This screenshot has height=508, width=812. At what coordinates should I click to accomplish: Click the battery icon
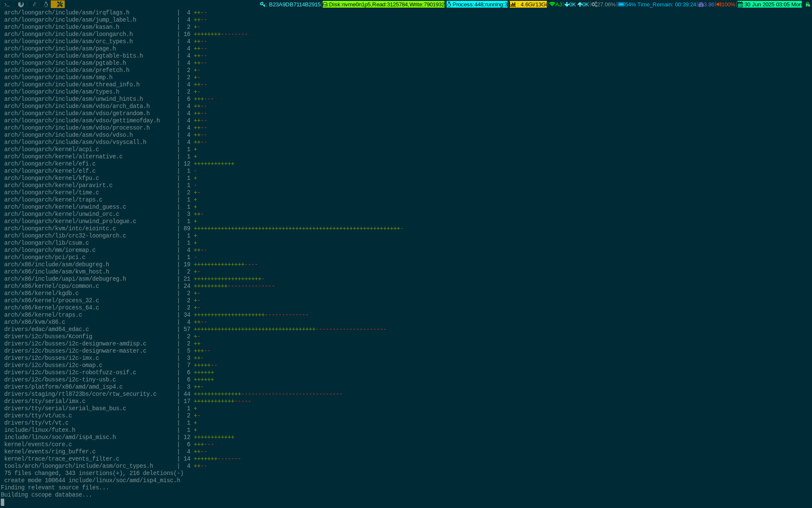point(621,4)
